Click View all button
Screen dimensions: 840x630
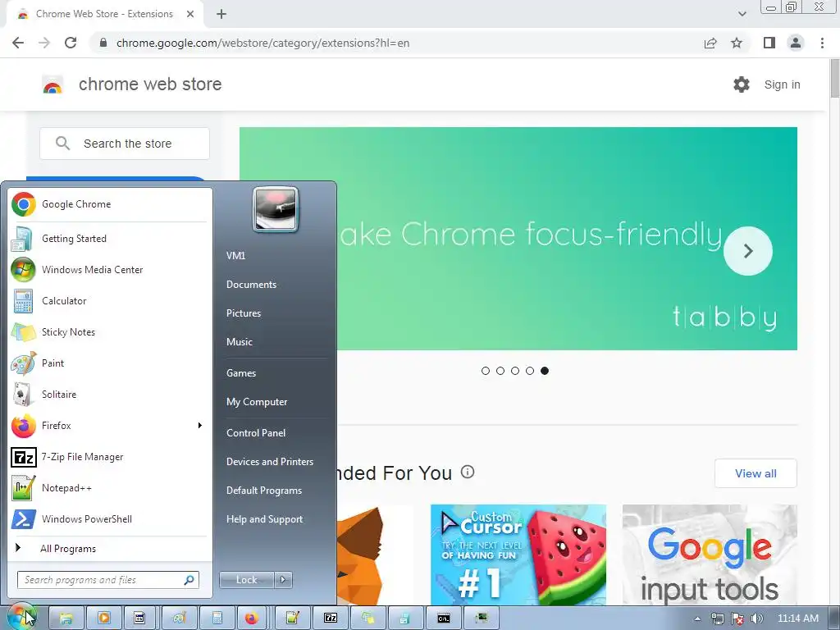(x=756, y=473)
